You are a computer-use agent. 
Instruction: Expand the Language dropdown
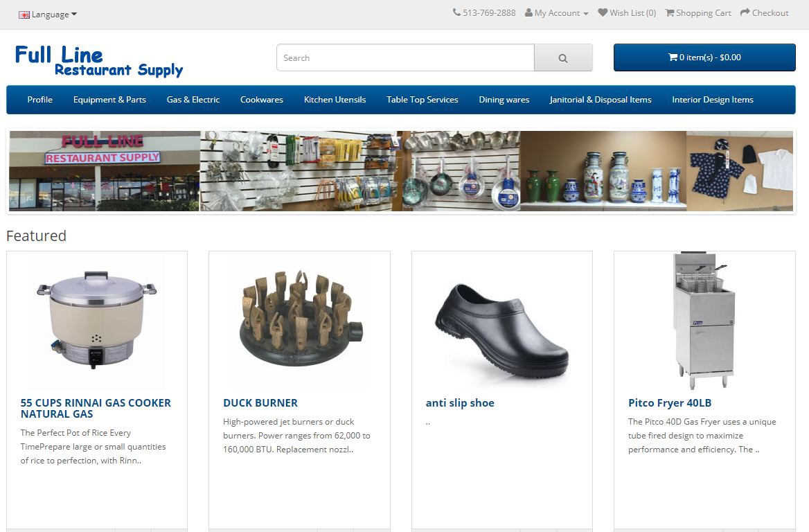tap(48, 15)
